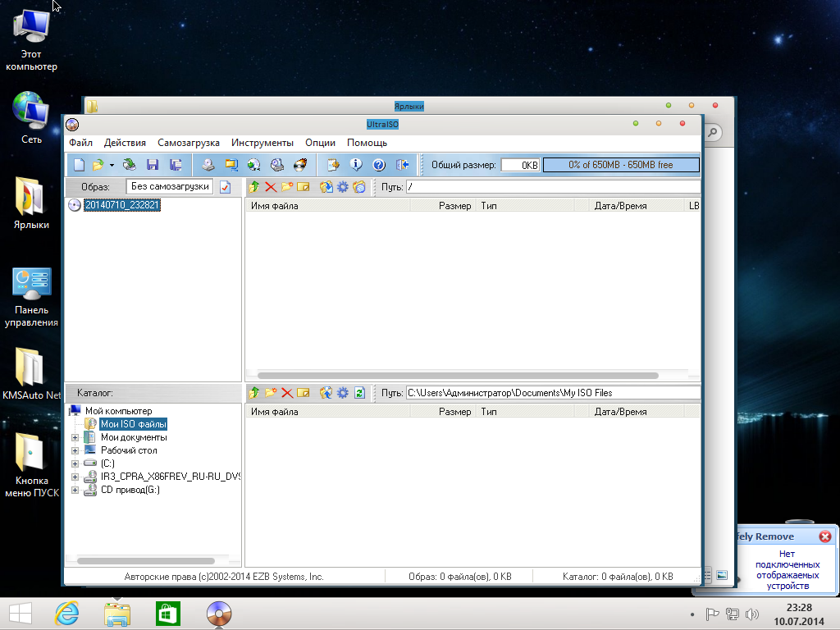Click the Add files icon in the image pane toolbar

pyautogui.click(x=326, y=187)
